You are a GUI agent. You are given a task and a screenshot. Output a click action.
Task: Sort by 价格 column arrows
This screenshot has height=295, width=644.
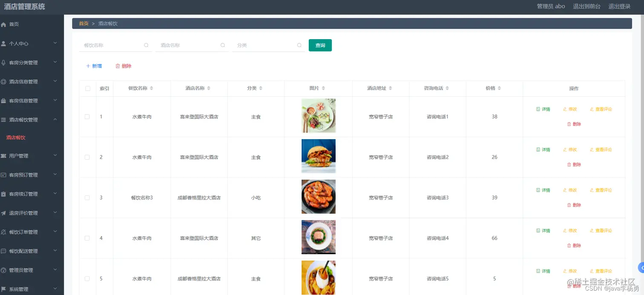pyautogui.click(x=499, y=88)
